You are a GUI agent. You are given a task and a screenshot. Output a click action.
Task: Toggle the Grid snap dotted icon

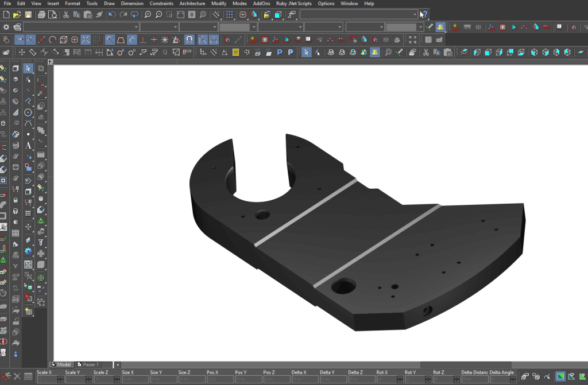tap(96, 40)
